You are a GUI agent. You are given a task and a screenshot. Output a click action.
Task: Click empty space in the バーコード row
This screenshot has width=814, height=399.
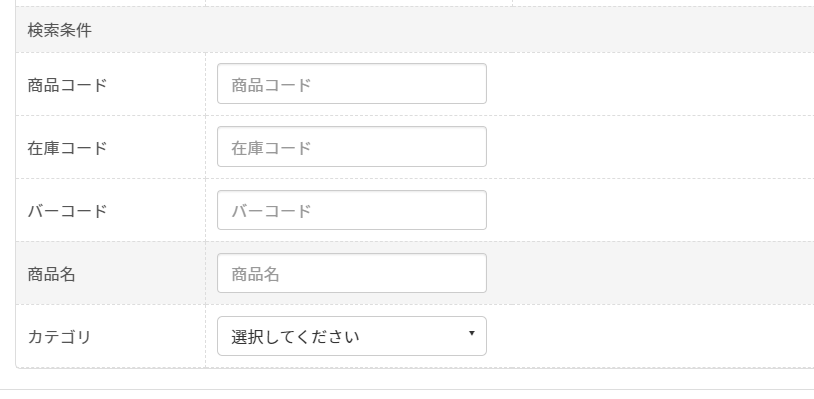tap(649, 210)
